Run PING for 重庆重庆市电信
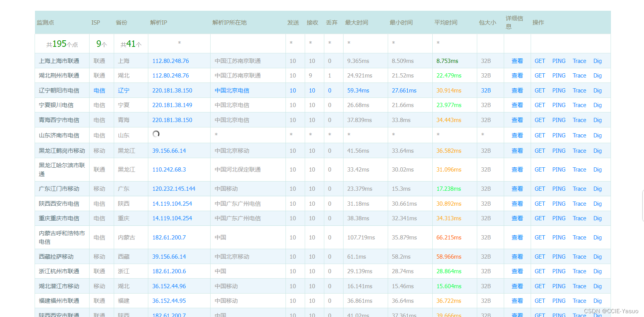The image size is (644, 317). coord(559,218)
